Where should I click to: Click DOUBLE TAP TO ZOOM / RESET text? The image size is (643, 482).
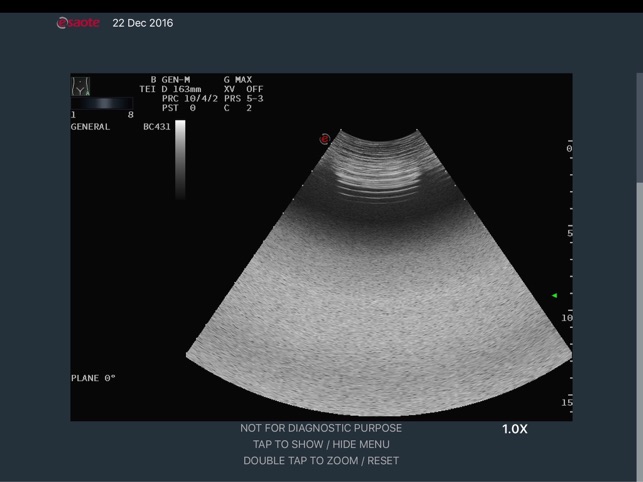[321, 461]
